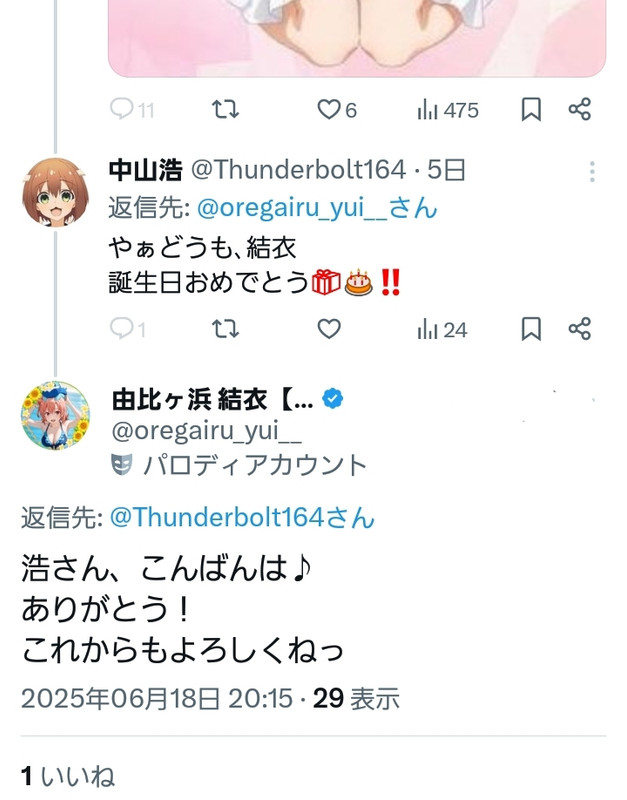The image size is (627, 800).
Task: Repost 中山浩's birthday message
Action: coord(225,329)
